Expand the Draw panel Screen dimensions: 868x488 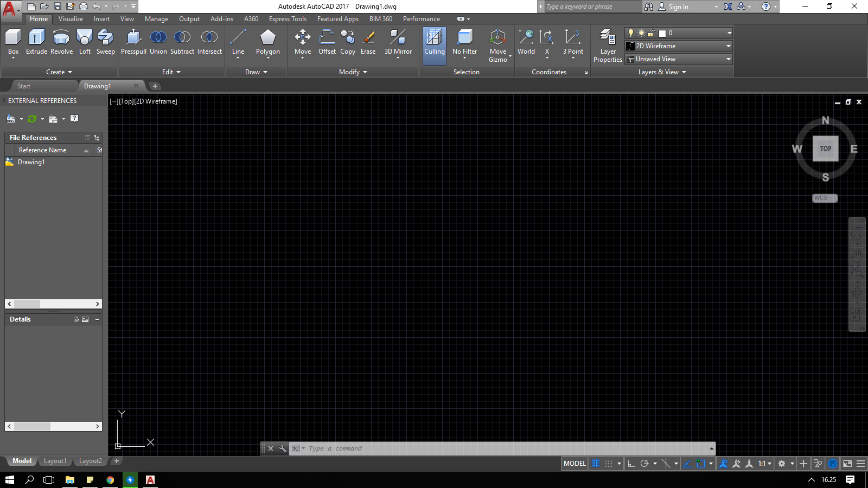(256, 72)
